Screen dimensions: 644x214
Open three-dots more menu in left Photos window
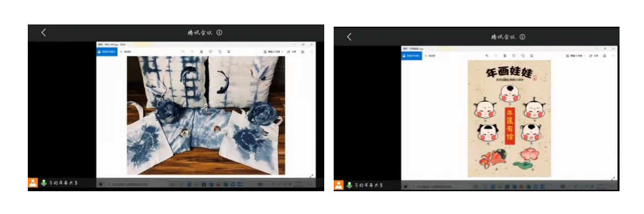pos(311,52)
